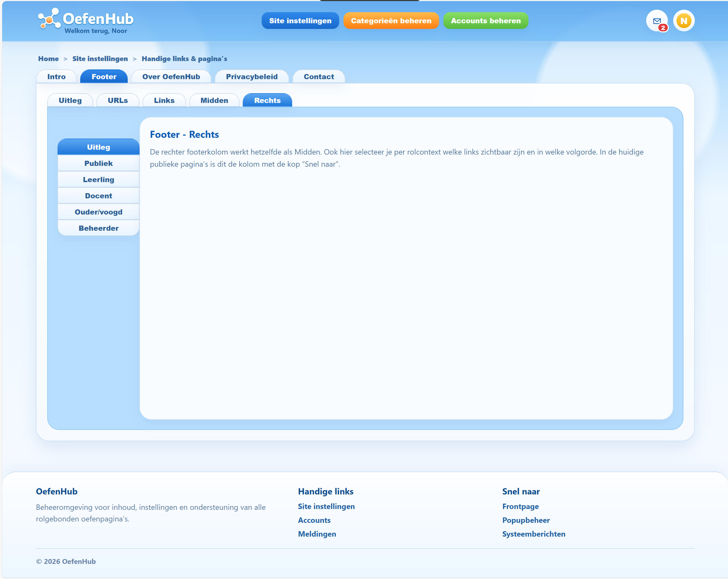Click the Footer - Rechts heading
This screenshot has width=728, height=579.
(184, 135)
